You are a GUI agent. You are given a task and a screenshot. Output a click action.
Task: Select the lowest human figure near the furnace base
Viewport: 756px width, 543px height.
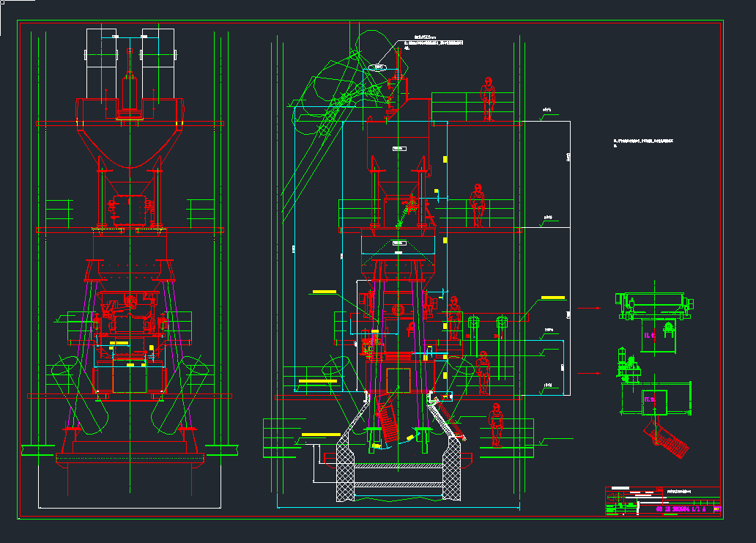click(497, 425)
